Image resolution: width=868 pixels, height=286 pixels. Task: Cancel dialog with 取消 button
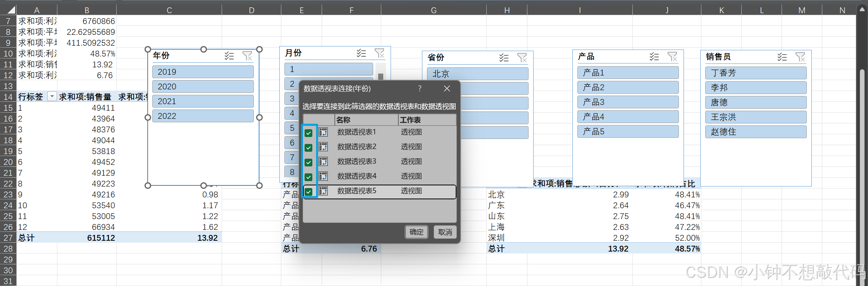click(x=445, y=232)
